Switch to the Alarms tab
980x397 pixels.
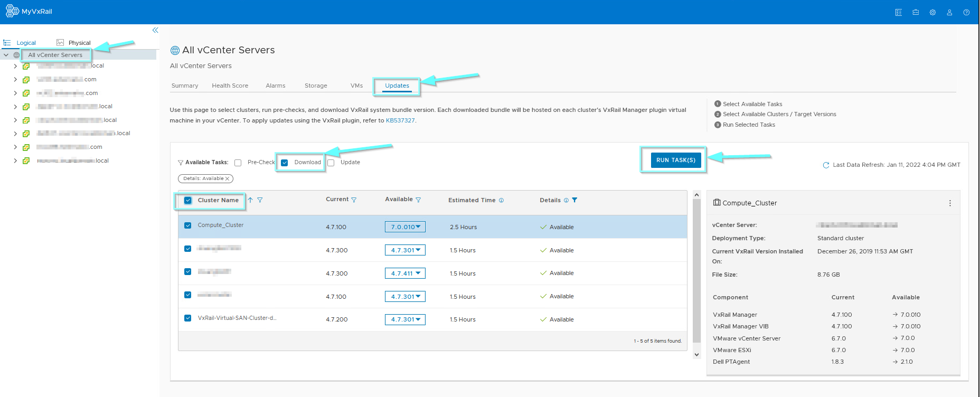[x=276, y=86]
